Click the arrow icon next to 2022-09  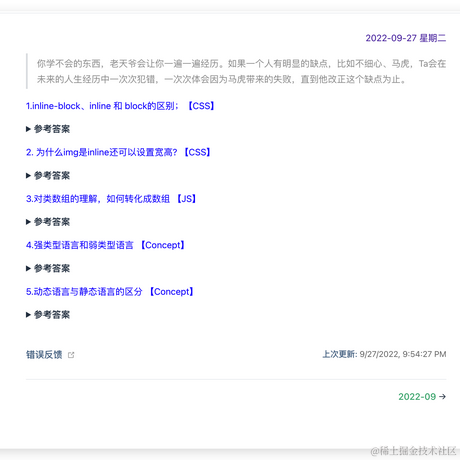pos(442,397)
